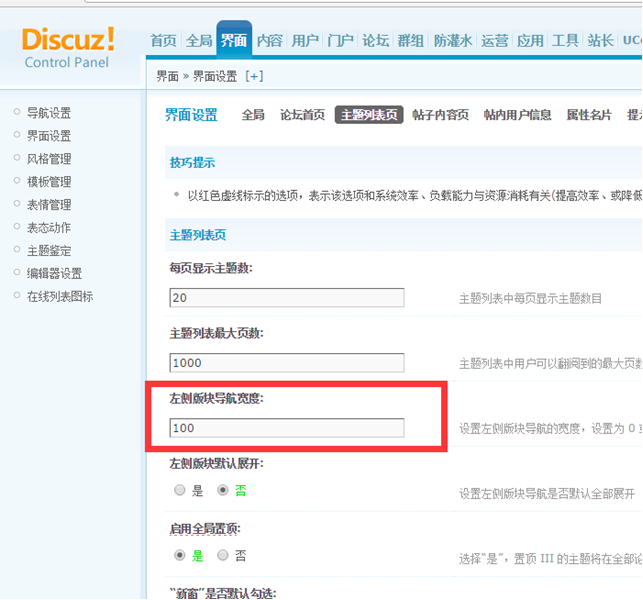Open 主题鉴定 in the sidebar
Image resolution: width=643 pixels, height=600 pixels.
(x=49, y=251)
